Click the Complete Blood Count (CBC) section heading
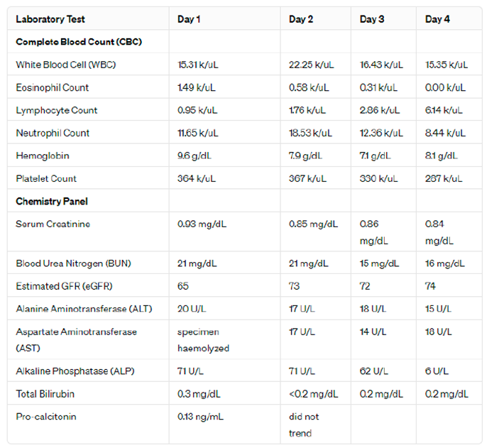 [x=79, y=42]
